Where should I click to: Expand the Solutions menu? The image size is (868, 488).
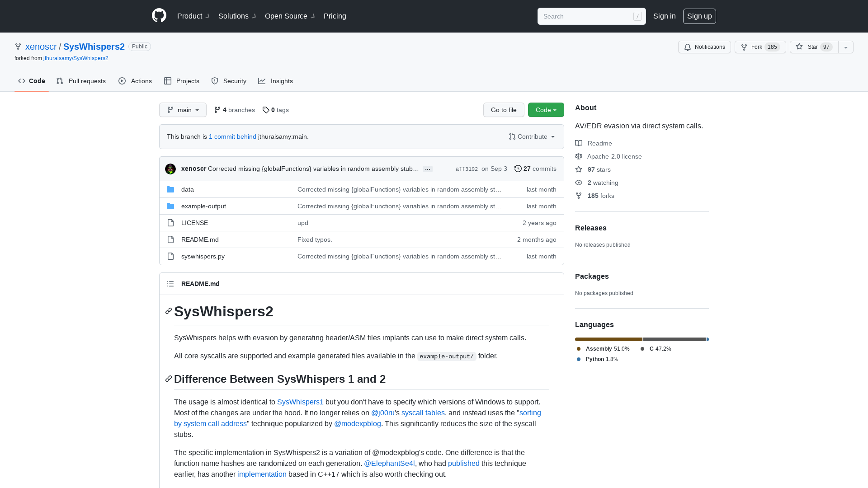click(x=237, y=16)
